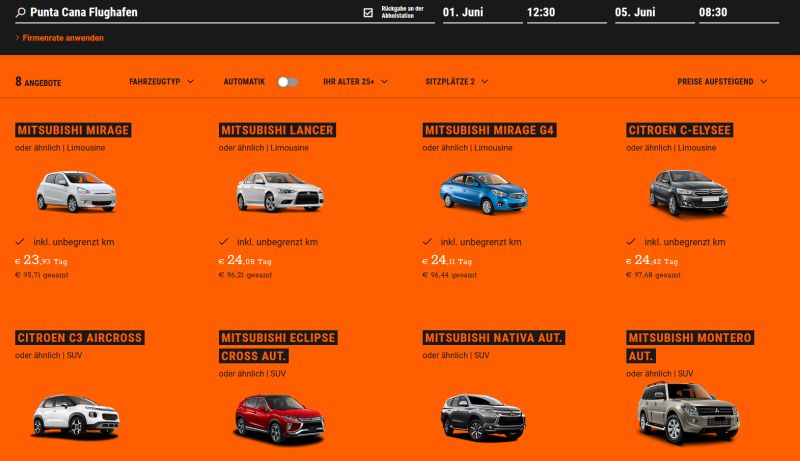The image size is (800, 461).
Task: Click the dark grey Nativa car image
Action: point(483,417)
